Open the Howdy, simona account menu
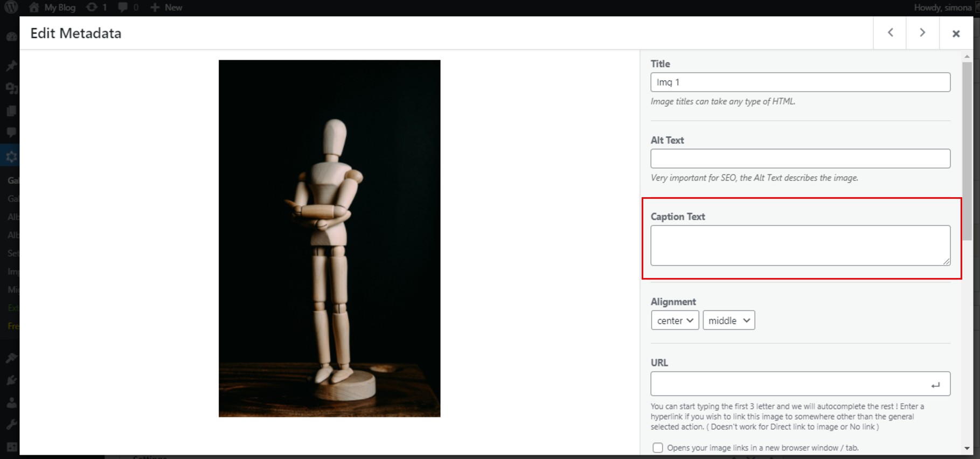Screen dimensions: 980x459 [942, 8]
